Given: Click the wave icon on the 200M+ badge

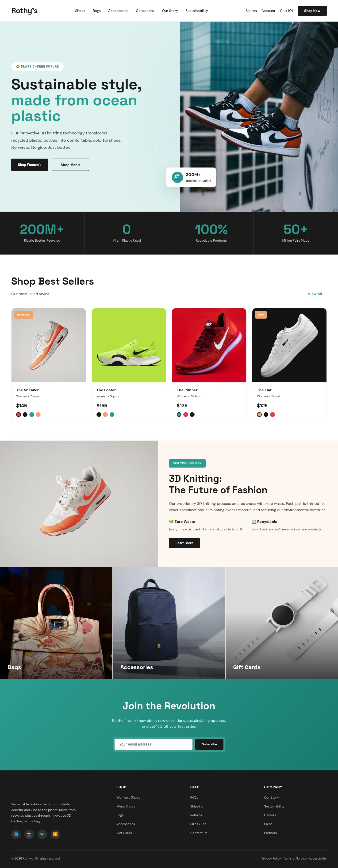Looking at the screenshot, I should pyautogui.click(x=177, y=177).
